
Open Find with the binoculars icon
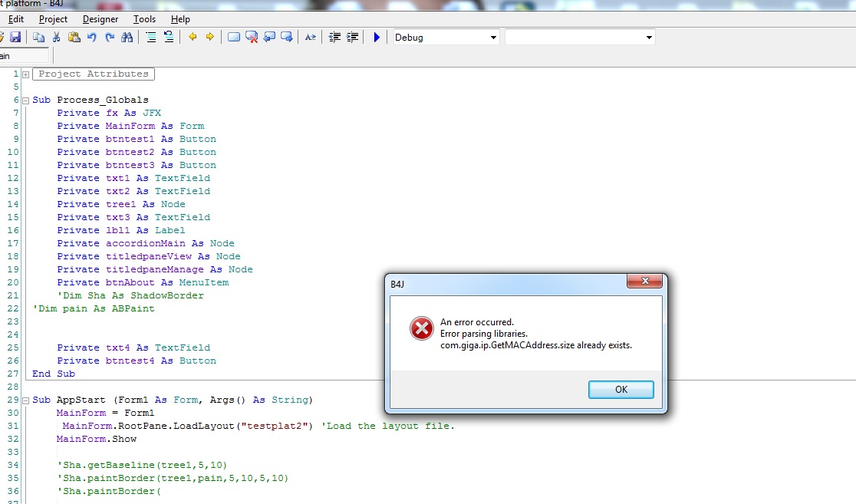[x=127, y=37]
